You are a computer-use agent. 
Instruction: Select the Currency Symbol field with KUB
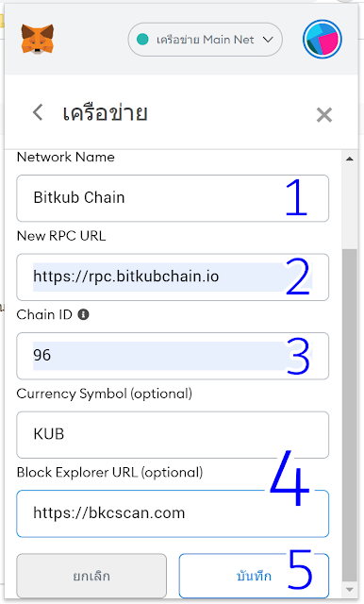click(x=173, y=434)
